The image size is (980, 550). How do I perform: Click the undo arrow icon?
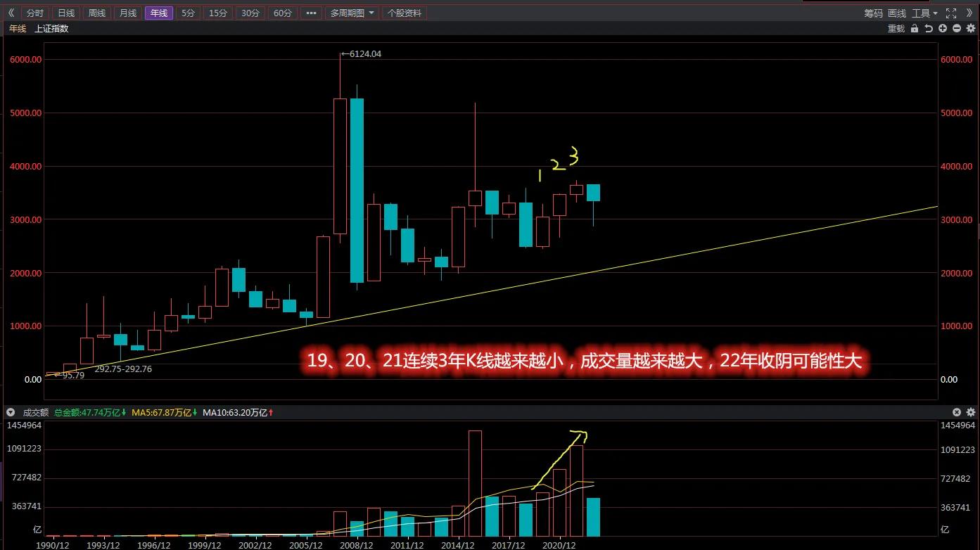click(x=929, y=29)
